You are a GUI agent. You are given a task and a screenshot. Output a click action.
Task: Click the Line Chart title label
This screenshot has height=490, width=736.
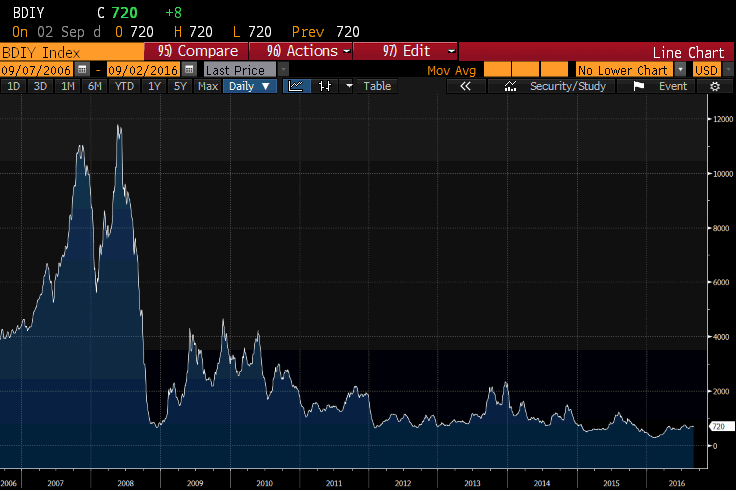(x=688, y=52)
